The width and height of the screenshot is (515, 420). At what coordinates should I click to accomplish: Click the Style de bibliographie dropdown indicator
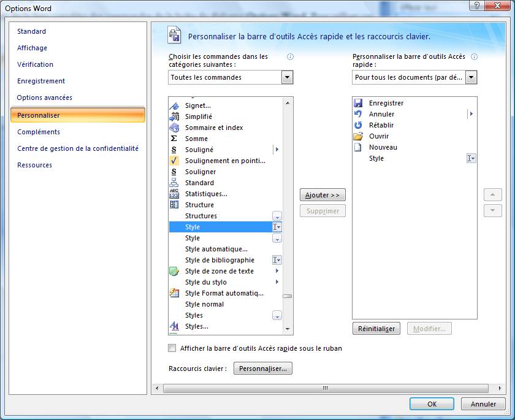click(x=277, y=260)
